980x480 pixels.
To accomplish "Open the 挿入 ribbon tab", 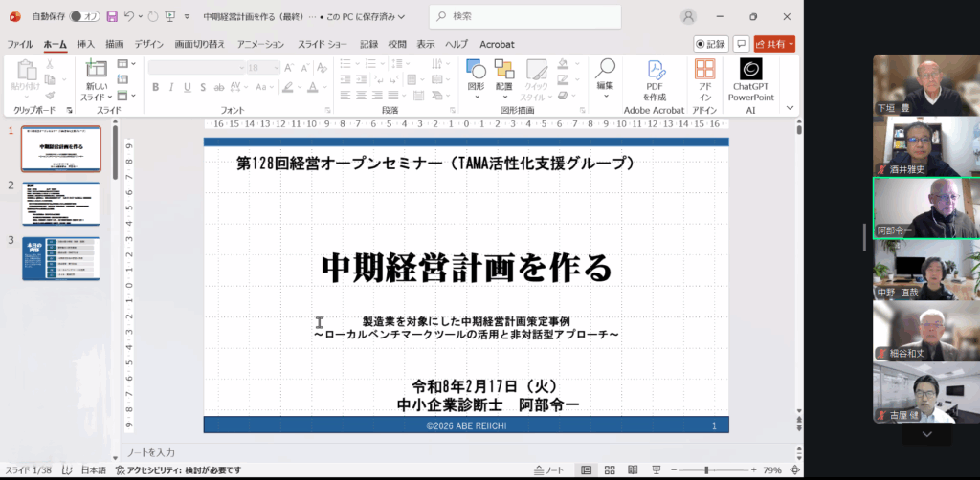I will [86, 44].
